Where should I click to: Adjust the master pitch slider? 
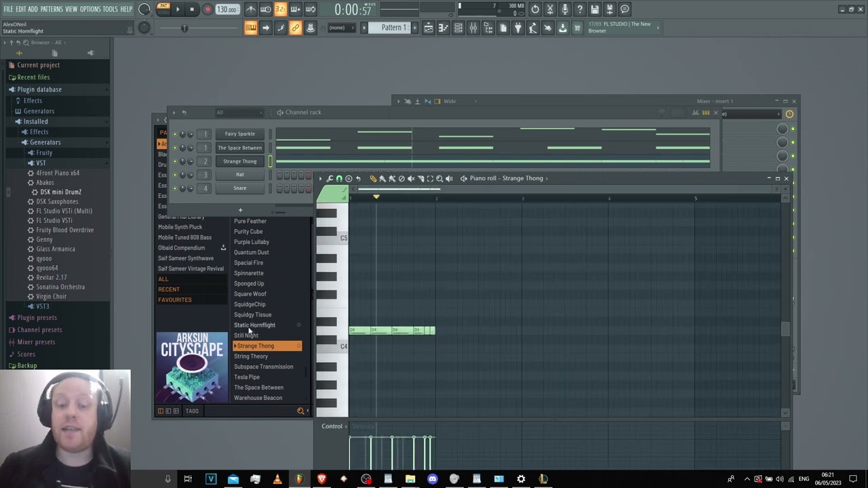pyautogui.click(x=184, y=28)
